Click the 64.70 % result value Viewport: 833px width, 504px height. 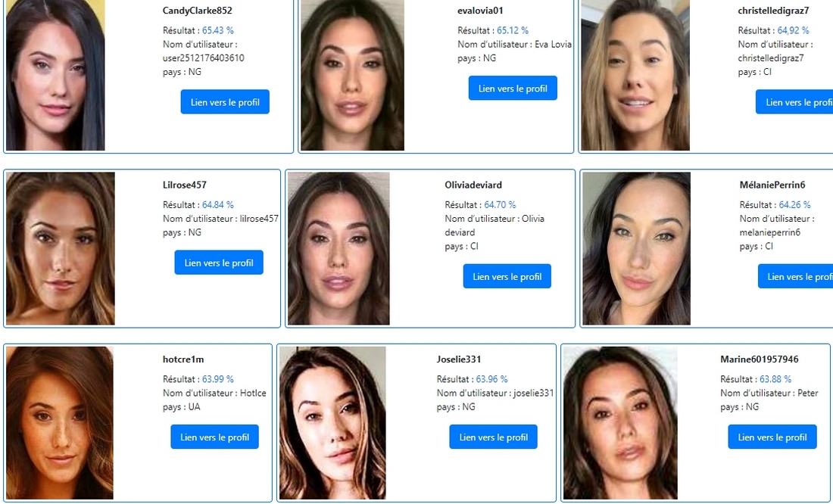tap(500, 204)
